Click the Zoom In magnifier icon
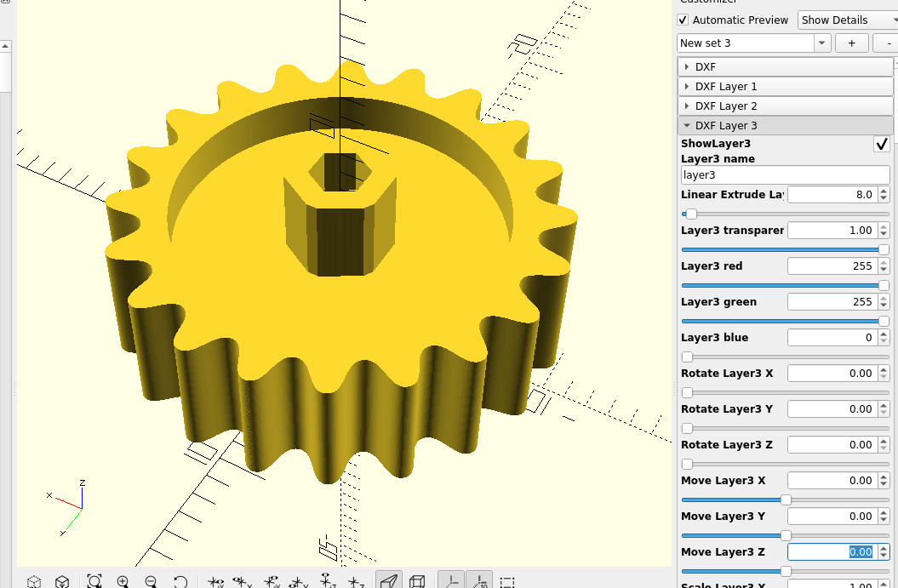The width and height of the screenshot is (898, 588). (x=123, y=582)
